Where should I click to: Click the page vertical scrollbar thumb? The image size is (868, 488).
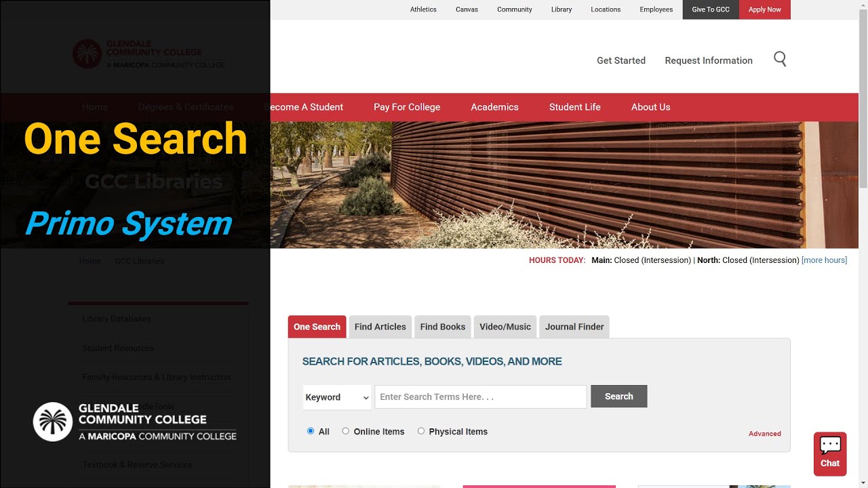pyautogui.click(x=863, y=98)
